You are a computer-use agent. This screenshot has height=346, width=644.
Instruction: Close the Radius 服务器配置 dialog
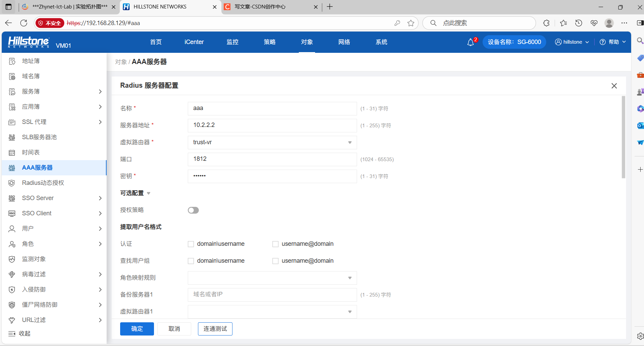click(614, 86)
